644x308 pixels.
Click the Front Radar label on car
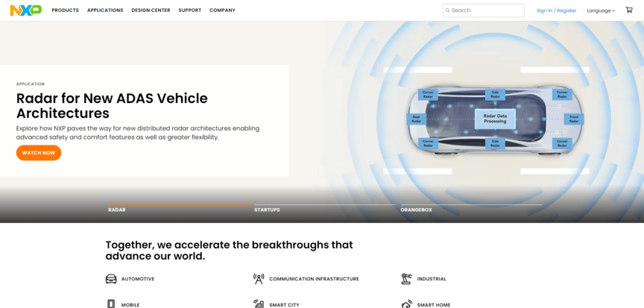point(574,119)
